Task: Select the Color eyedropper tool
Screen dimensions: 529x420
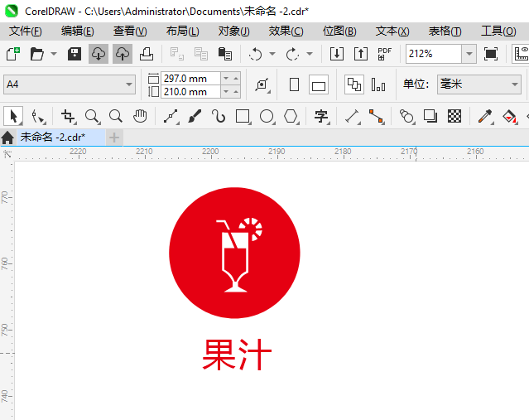Action: (485, 117)
